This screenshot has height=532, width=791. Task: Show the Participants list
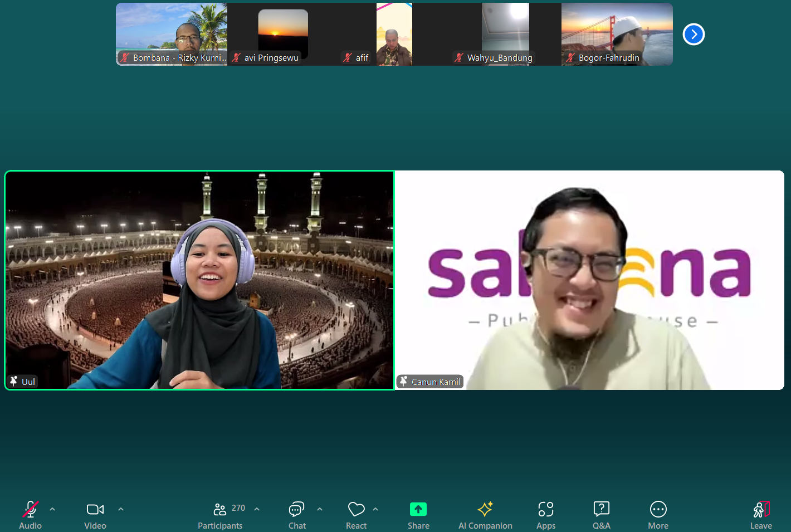tap(219, 509)
